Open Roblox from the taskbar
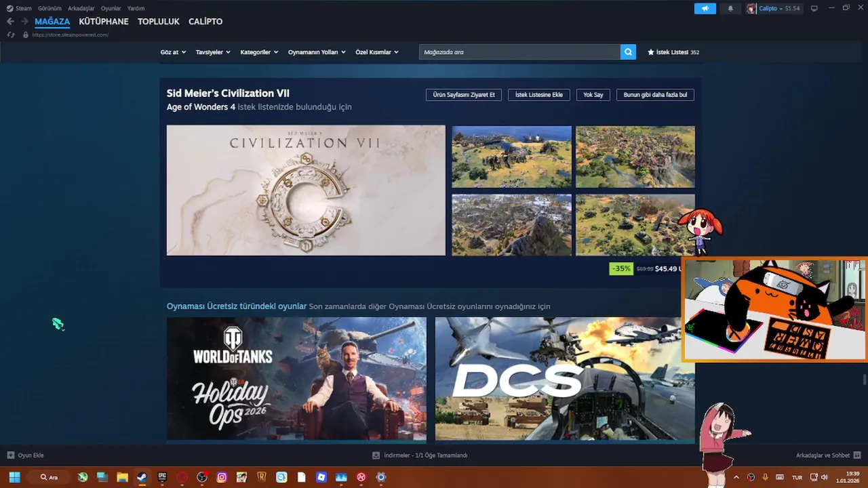 321,477
